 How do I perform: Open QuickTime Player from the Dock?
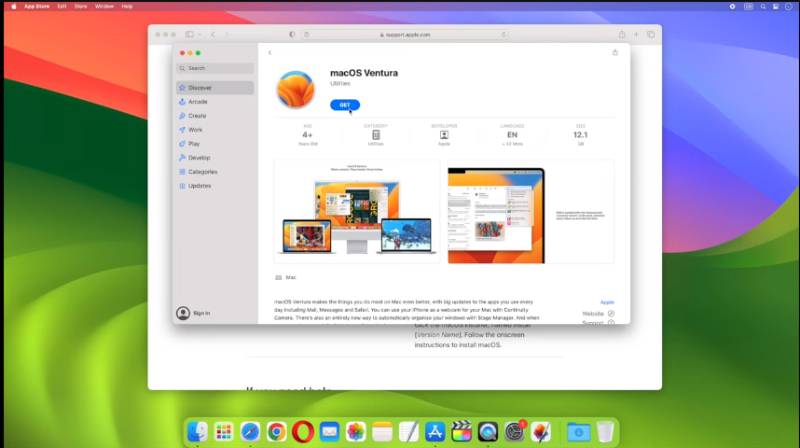(488, 432)
